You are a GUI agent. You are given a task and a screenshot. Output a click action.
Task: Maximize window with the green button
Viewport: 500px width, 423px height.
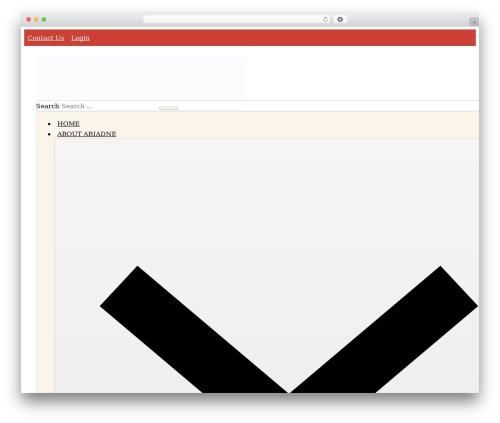pos(44,19)
